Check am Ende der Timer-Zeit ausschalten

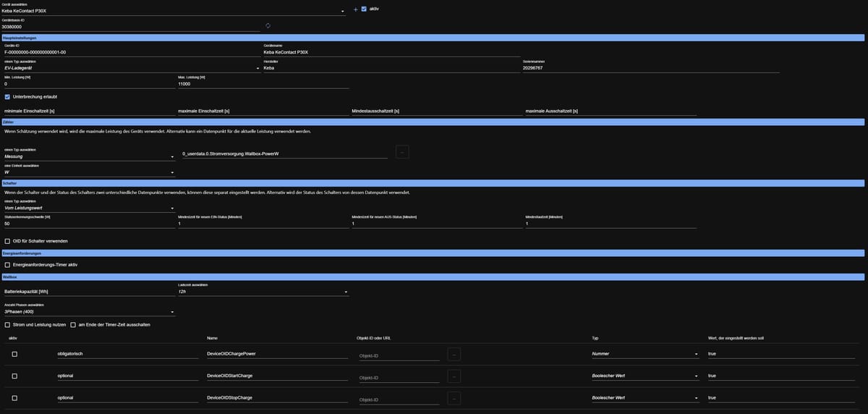point(73,324)
